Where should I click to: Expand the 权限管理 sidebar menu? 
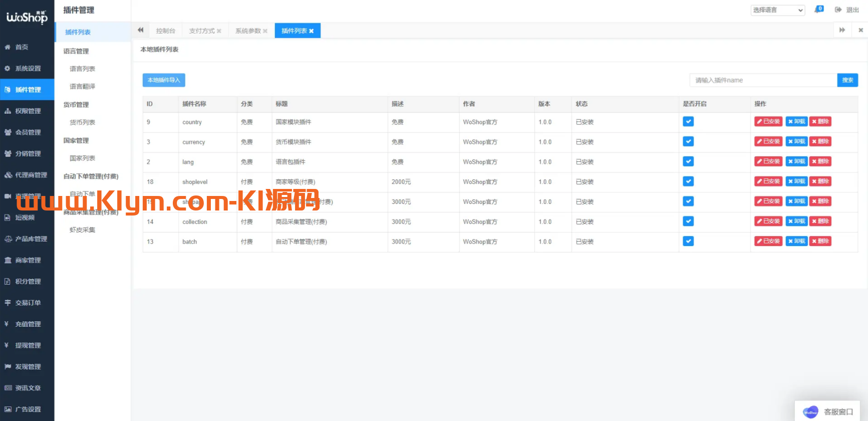(28, 111)
